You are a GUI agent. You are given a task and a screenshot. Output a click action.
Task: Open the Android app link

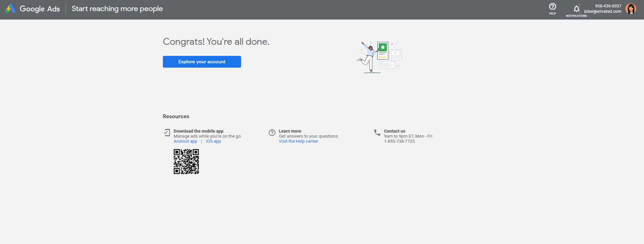[185, 141]
